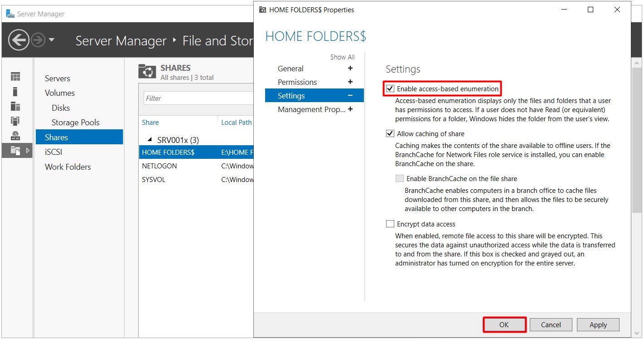Image resolution: width=644 pixels, height=339 pixels.
Task: Click the Shares tile icon
Action: click(x=147, y=72)
